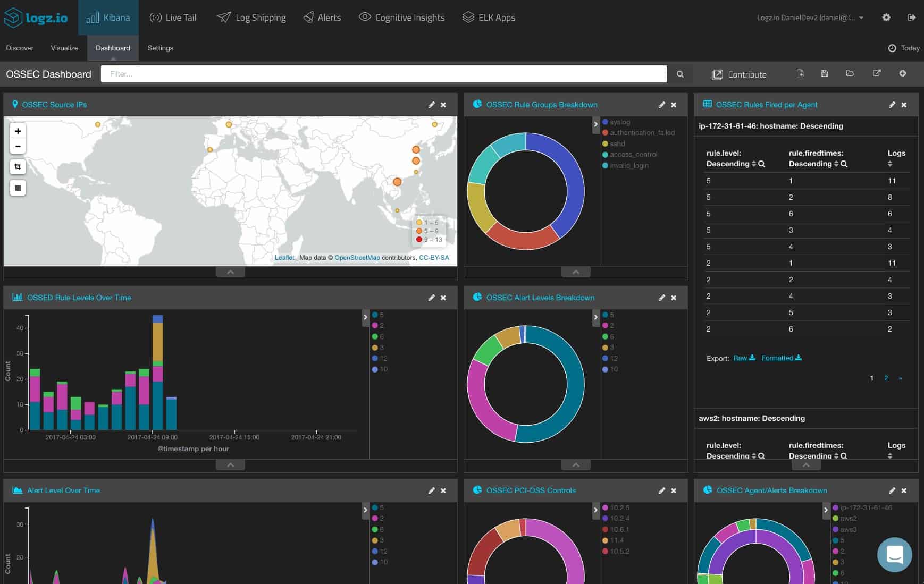Screen dimensions: 924x584
Task: Open the settings gear in the top bar
Action: coord(886,18)
